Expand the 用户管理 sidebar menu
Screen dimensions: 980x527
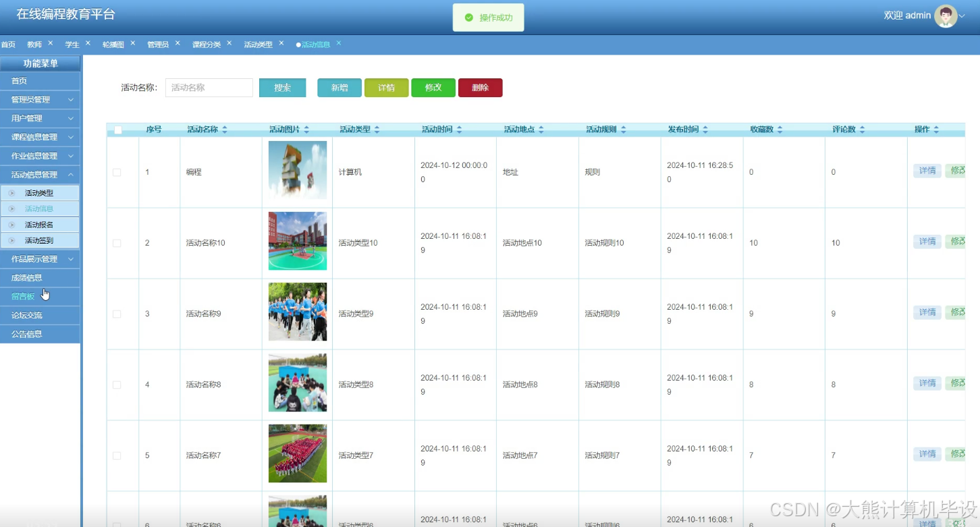pyautogui.click(x=40, y=118)
